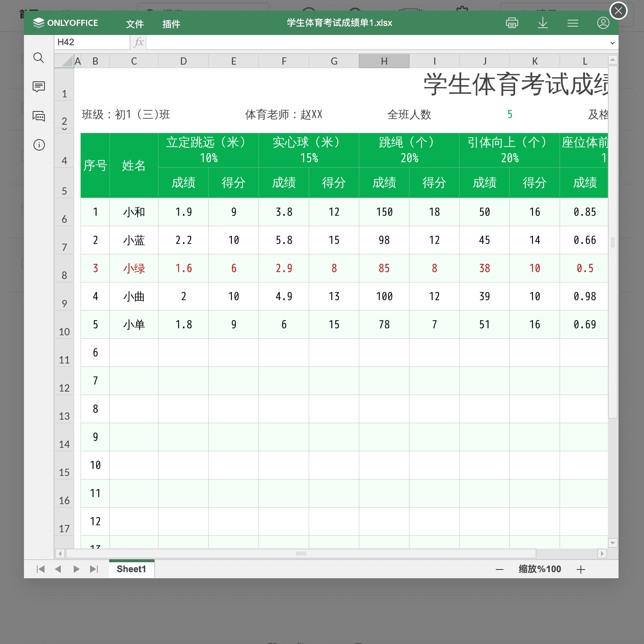Select column H header
Screen dimensions: 644x644
pyautogui.click(x=384, y=61)
